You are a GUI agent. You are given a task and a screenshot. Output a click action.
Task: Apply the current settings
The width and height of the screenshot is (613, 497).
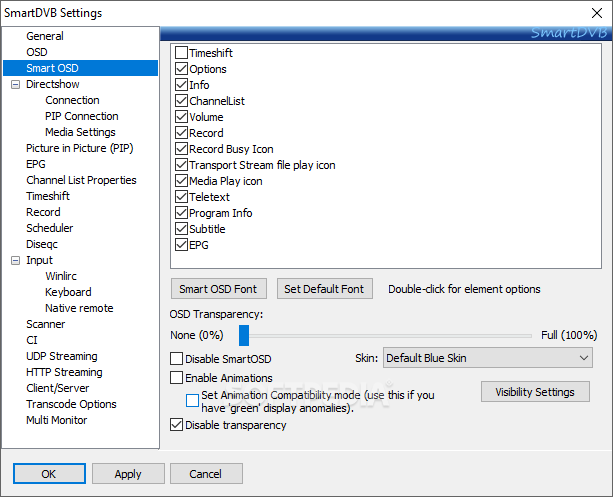[128, 474]
